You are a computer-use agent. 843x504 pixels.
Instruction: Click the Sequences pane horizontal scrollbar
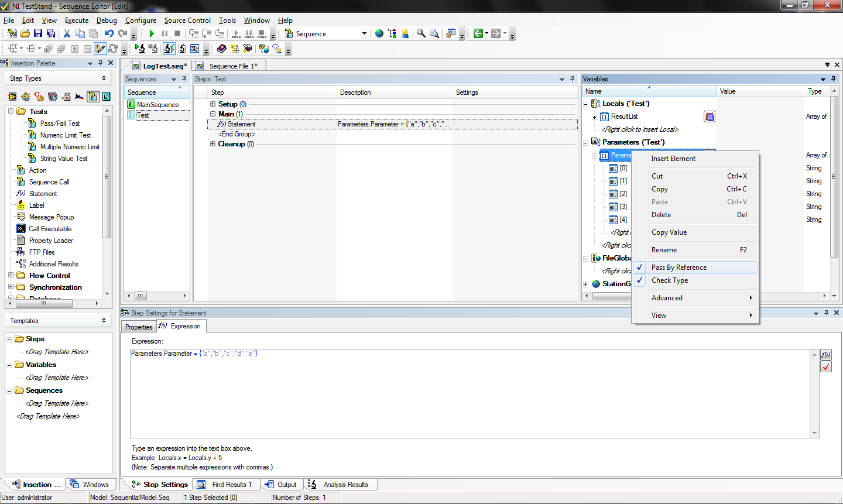pyautogui.click(x=156, y=296)
